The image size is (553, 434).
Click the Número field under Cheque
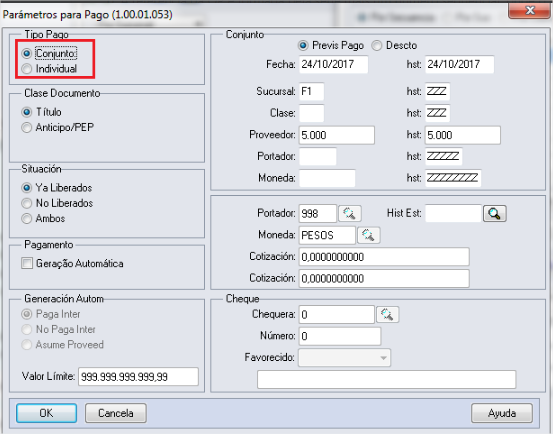(x=340, y=336)
